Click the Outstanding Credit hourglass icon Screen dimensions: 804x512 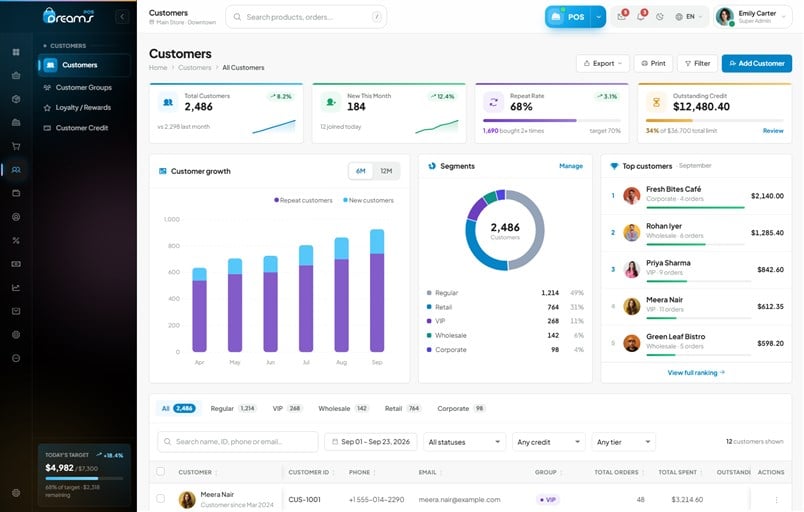point(656,102)
